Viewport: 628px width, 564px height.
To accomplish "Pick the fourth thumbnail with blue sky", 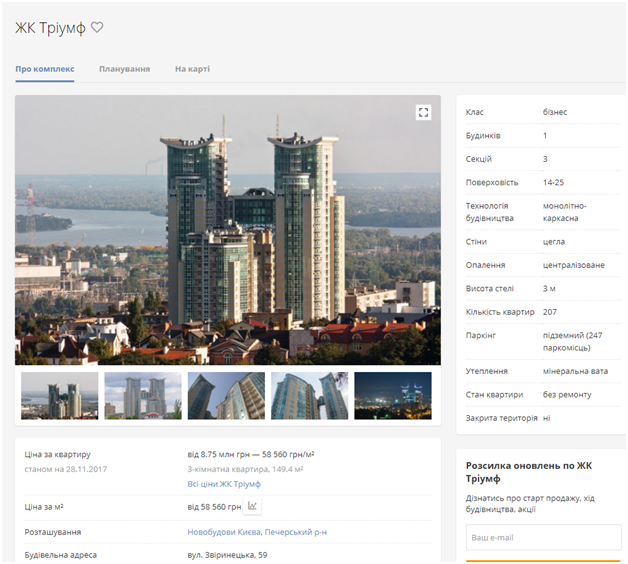I will click(x=309, y=396).
